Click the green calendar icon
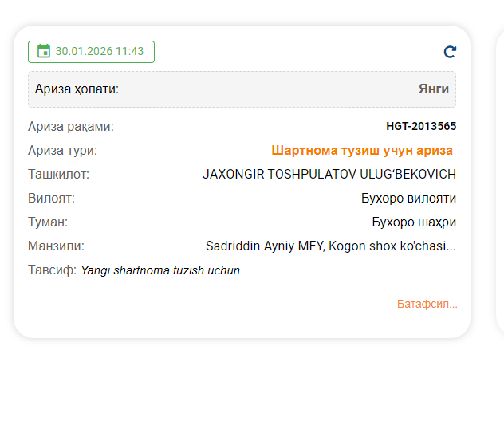The image size is (504, 437). coord(44,51)
